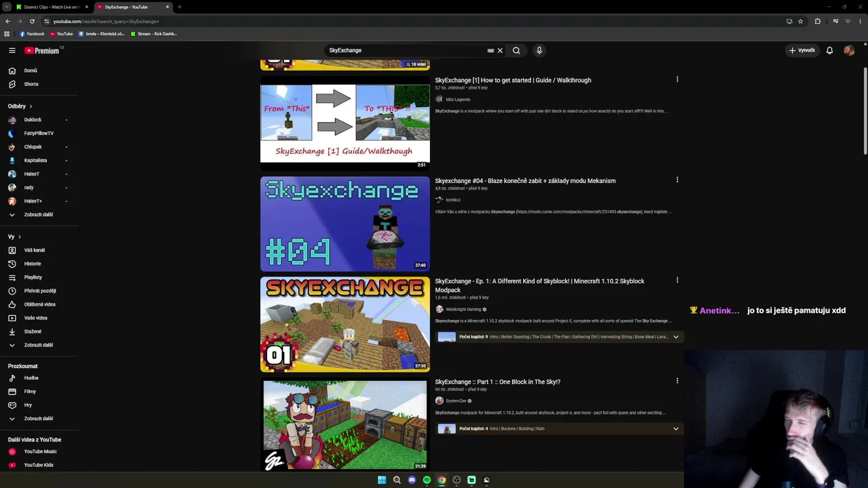Open the Facebook bookmark
868x488 pixels.
tap(32, 34)
